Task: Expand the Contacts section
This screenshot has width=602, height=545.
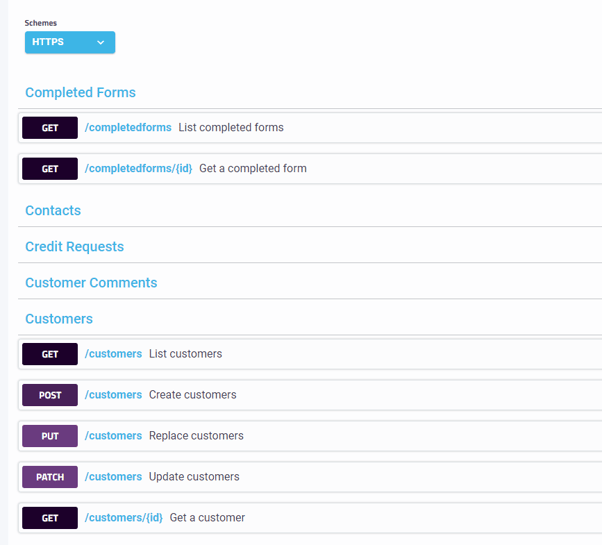Action: pyautogui.click(x=53, y=210)
